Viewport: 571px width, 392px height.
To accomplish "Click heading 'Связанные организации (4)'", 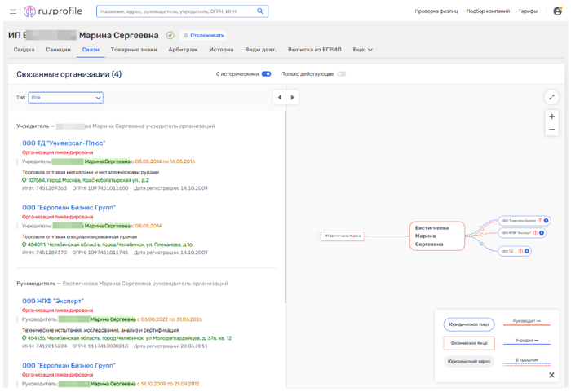I will 69,74.
